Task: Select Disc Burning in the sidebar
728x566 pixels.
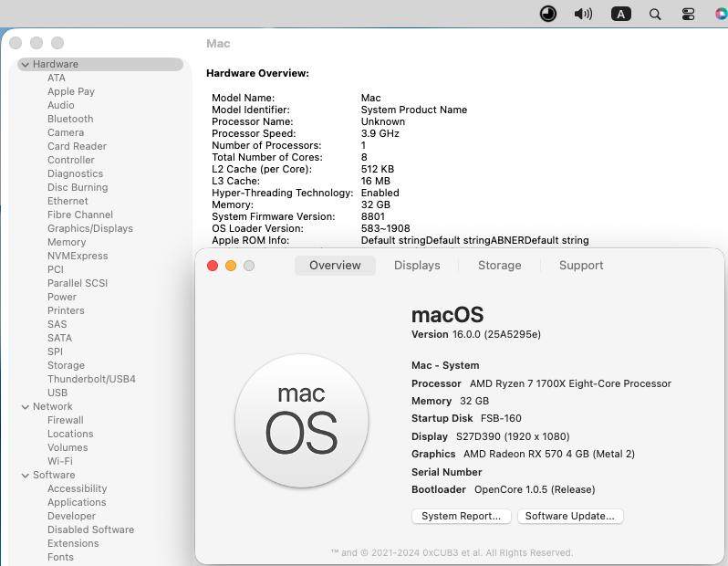Action: (78, 187)
